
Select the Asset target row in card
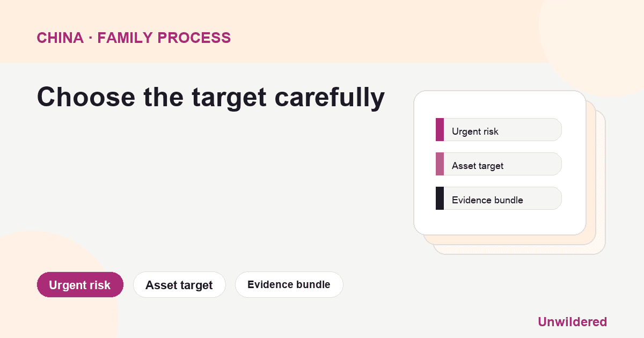(499, 164)
